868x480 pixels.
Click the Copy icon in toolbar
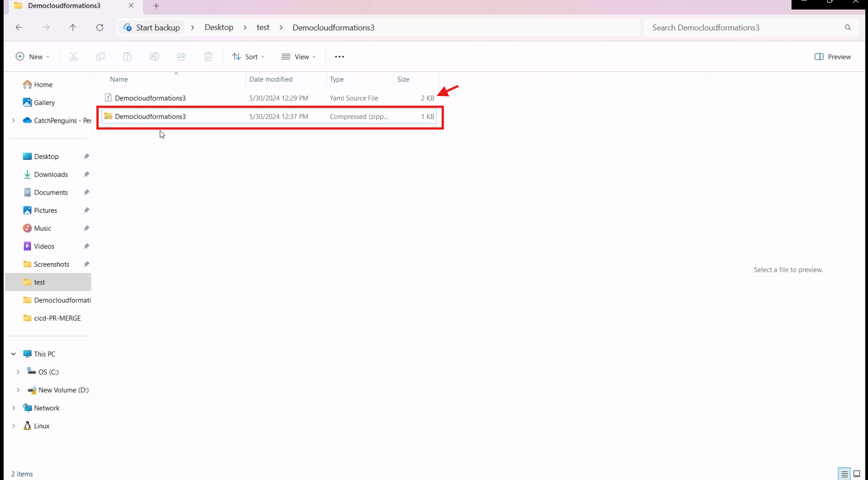click(x=100, y=57)
